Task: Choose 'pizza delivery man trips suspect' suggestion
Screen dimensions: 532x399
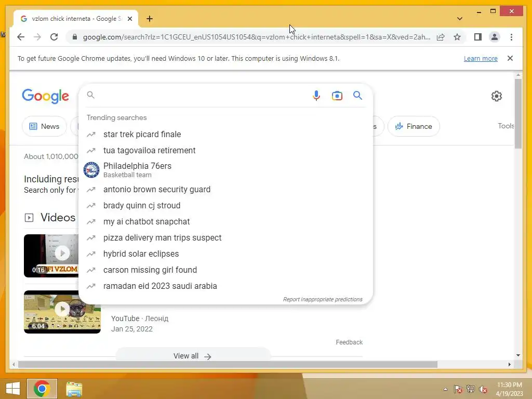Action: pos(225,238)
